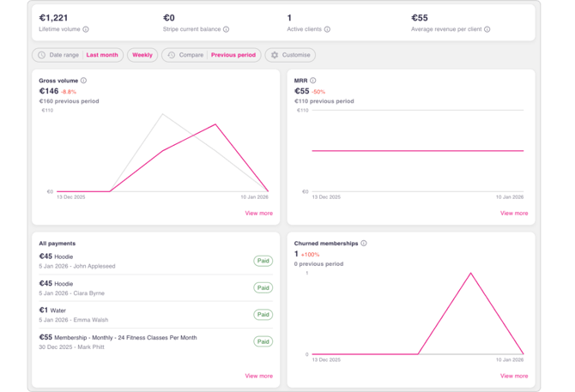Click the info icon next to Stripe current balance
Viewport: 575px width, 392px height.
tap(226, 29)
